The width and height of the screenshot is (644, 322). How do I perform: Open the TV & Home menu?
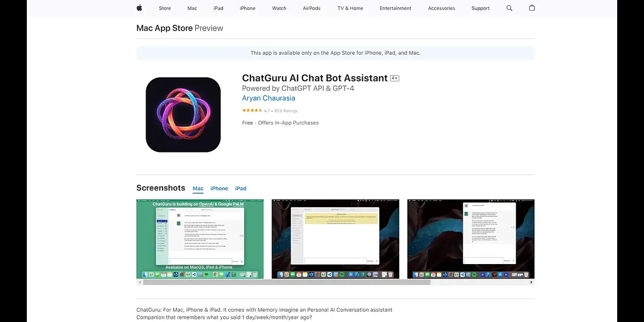(350, 8)
